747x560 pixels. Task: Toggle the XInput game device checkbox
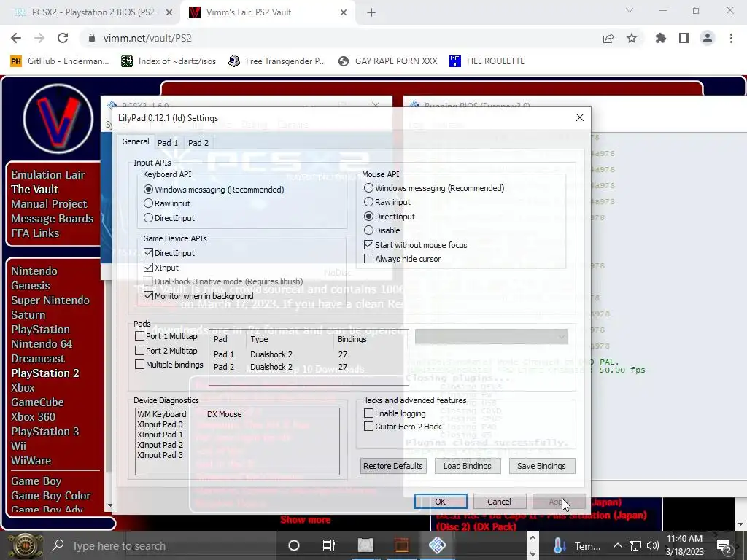pos(148,268)
